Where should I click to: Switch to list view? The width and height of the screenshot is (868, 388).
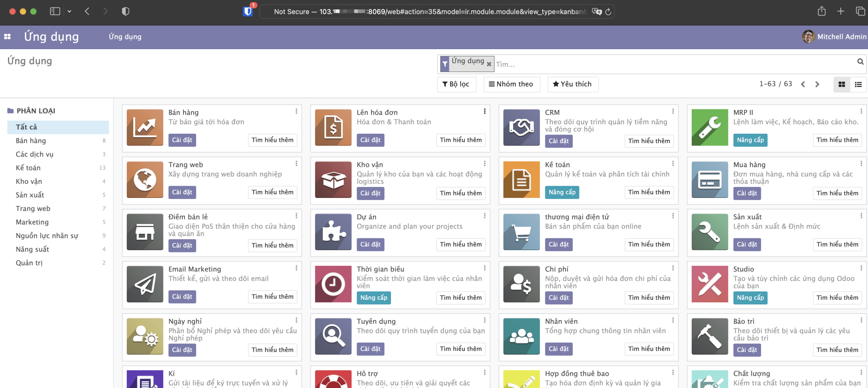(x=859, y=84)
